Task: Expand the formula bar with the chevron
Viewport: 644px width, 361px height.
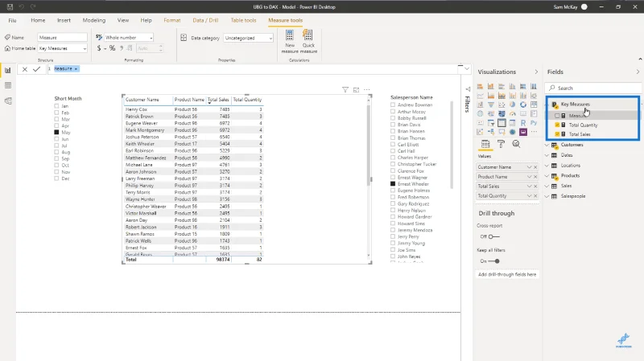Action: click(467, 68)
